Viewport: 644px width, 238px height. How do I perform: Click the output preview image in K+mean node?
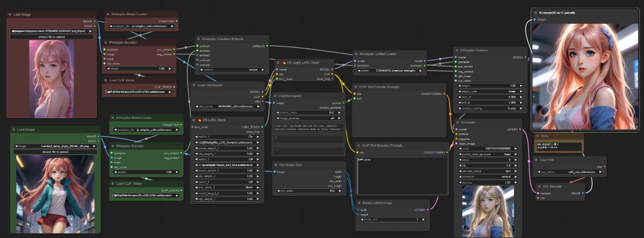point(585,76)
